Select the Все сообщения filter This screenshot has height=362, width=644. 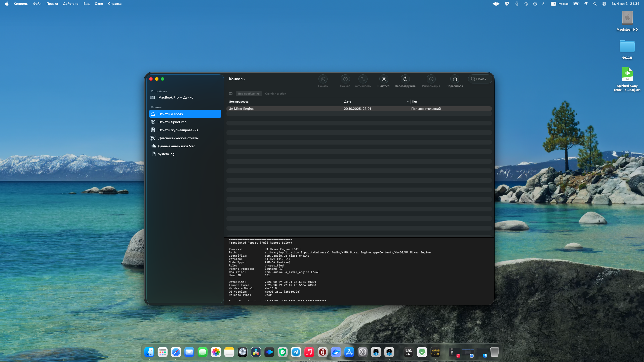(x=249, y=94)
